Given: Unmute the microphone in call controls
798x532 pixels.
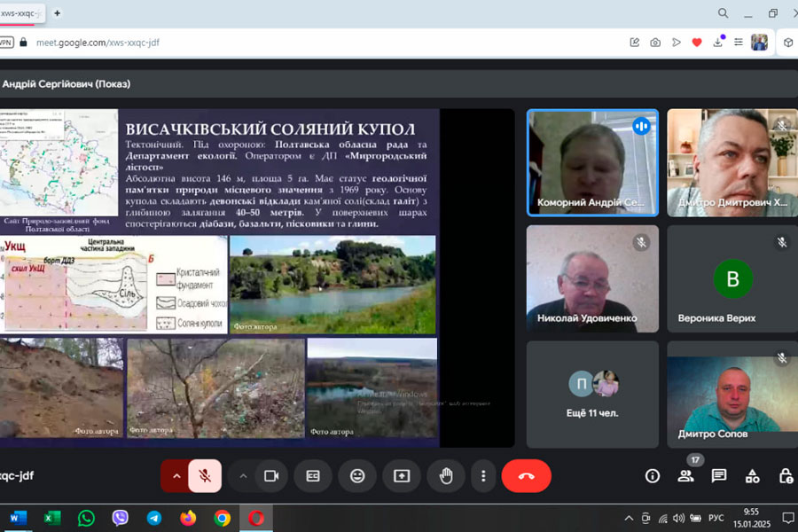Looking at the screenshot, I should [x=205, y=476].
